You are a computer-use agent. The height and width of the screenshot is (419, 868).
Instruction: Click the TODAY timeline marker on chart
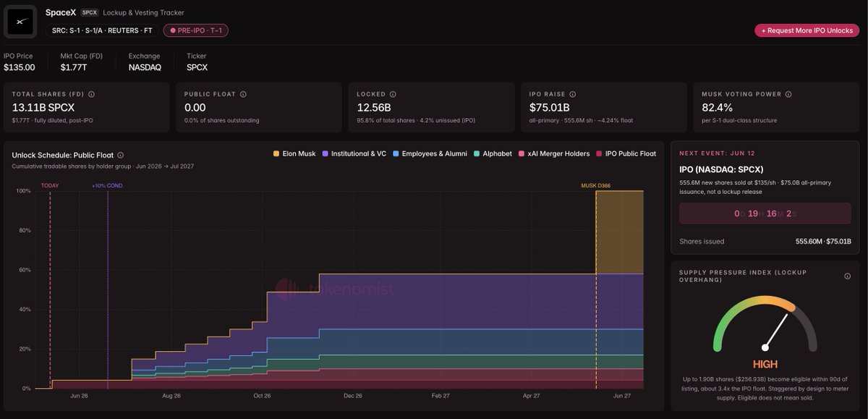(x=50, y=185)
